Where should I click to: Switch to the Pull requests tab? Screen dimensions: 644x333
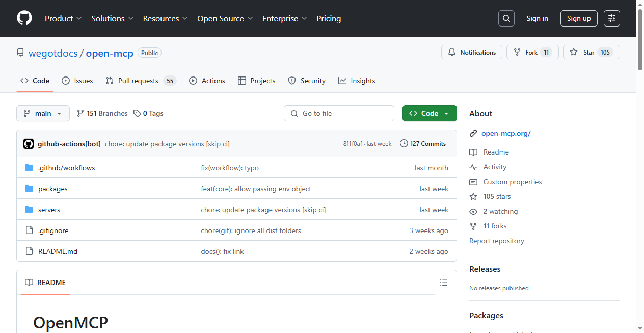[138, 81]
